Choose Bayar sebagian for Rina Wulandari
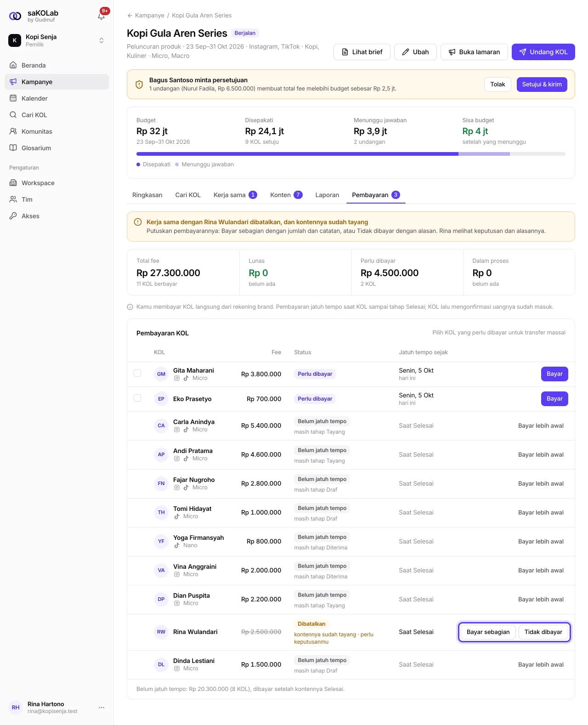The image size is (588, 725). tap(488, 632)
